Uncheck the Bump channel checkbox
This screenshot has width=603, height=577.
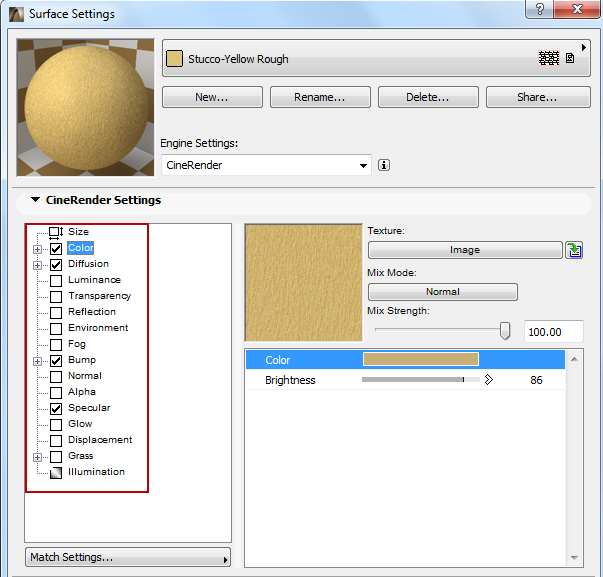tap(56, 361)
